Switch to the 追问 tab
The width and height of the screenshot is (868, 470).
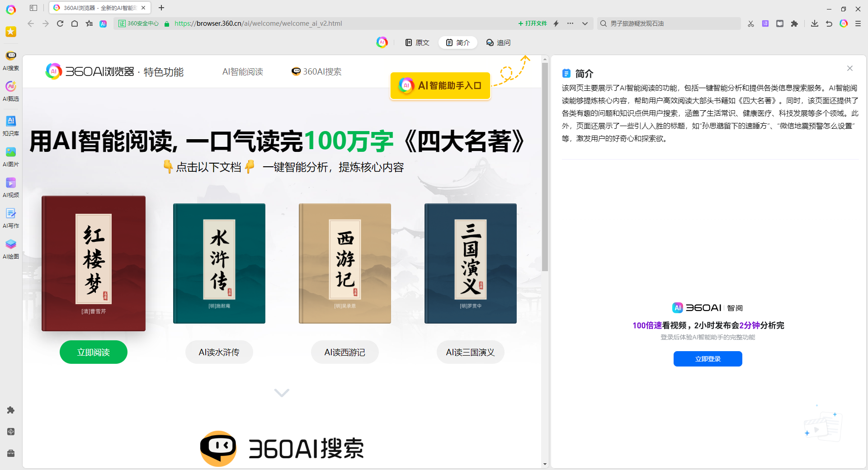click(498, 42)
